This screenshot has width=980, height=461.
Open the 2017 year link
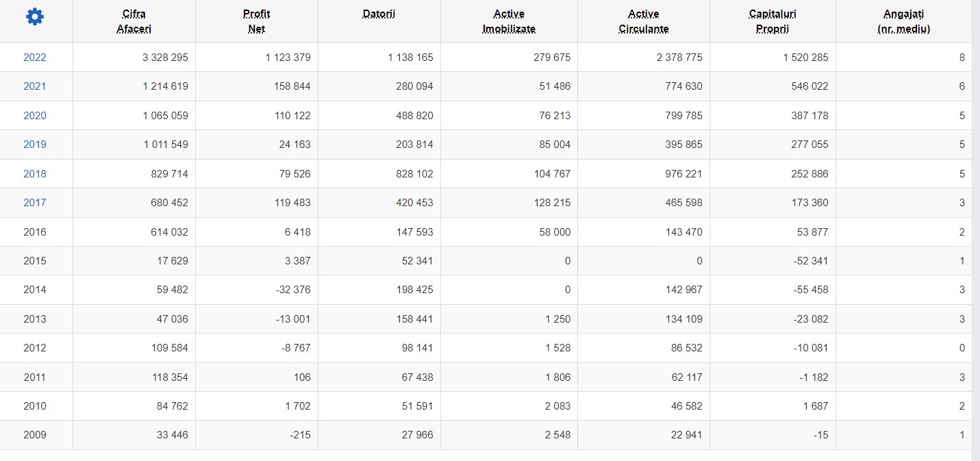(35, 203)
